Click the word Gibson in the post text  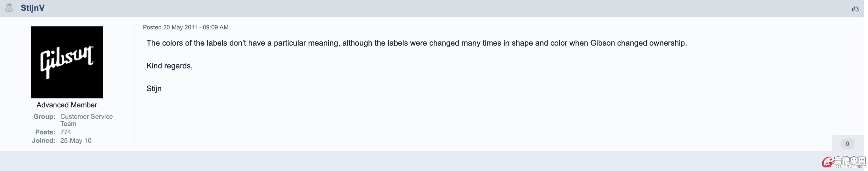602,43
